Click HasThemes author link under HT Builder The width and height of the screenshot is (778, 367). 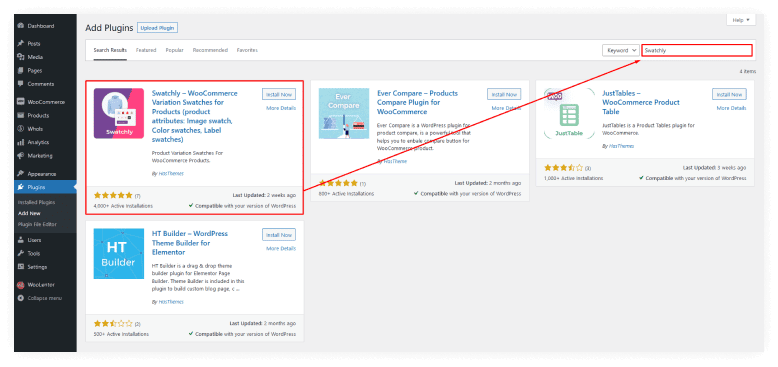(171, 302)
